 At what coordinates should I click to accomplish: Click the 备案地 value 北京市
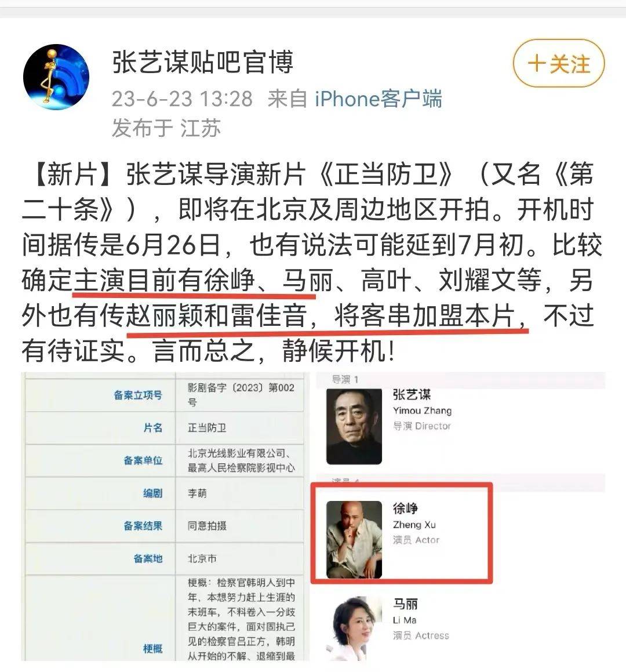(202, 558)
